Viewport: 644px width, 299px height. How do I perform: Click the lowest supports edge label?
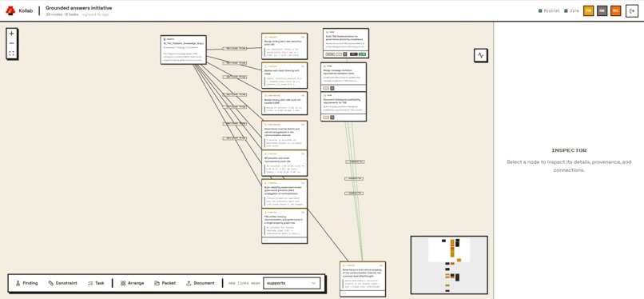coord(354,193)
